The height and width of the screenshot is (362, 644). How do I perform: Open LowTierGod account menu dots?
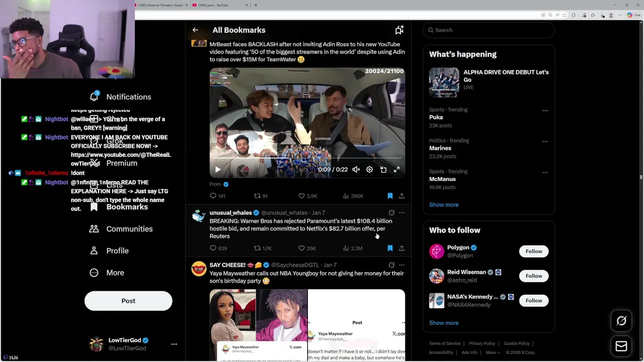tap(174, 344)
